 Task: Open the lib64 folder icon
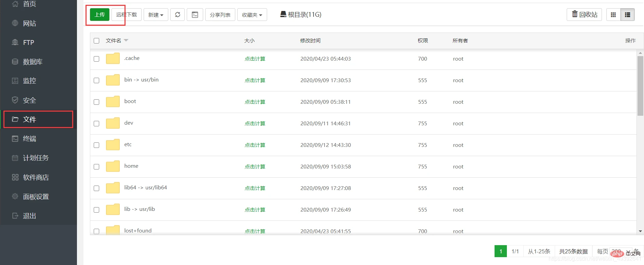[113, 188]
